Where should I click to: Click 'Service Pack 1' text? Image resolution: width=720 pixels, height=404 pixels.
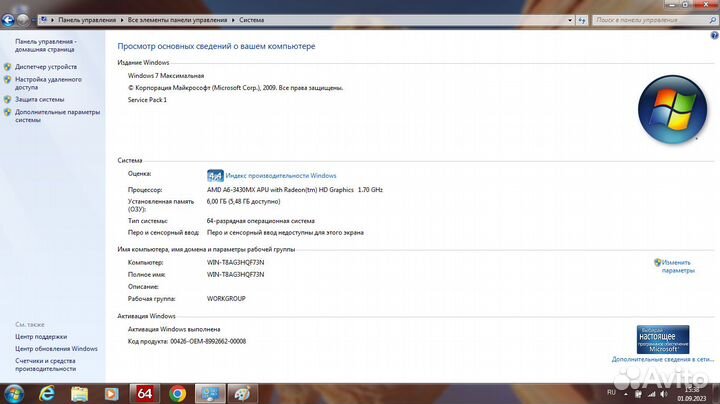click(x=147, y=100)
